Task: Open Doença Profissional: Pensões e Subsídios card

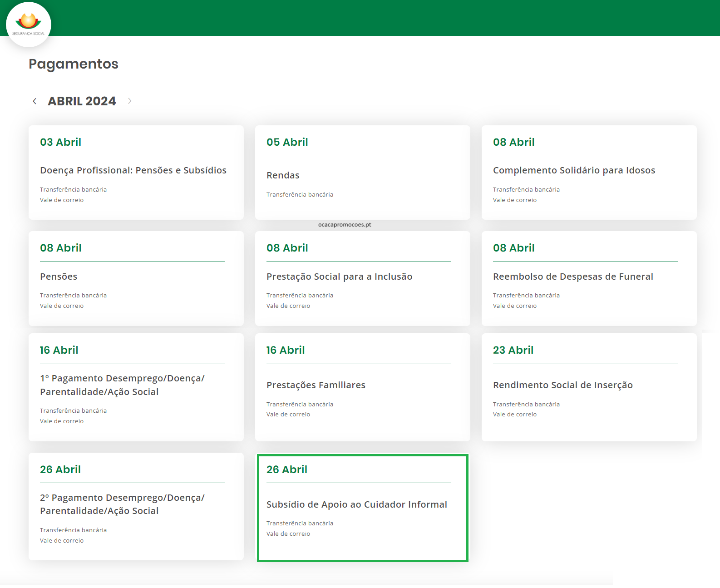Action: [133, 170]
